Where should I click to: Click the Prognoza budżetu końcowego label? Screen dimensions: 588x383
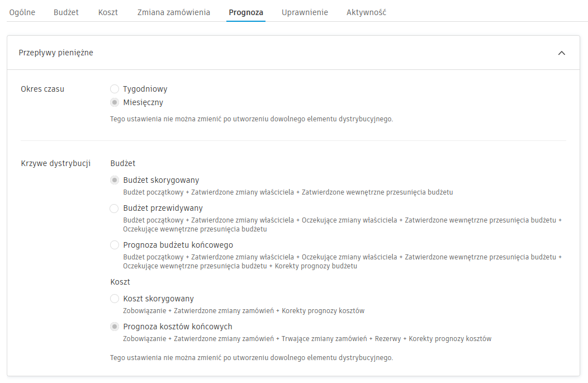(178, 245)
